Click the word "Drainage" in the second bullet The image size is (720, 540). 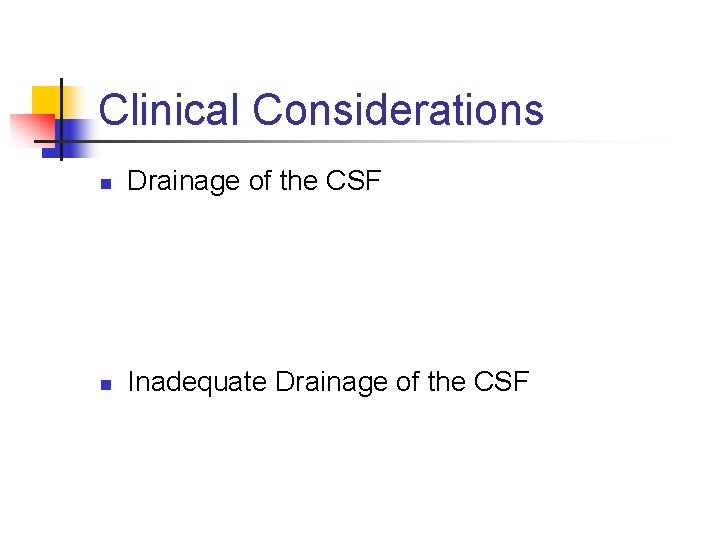(x=331, y=382)
